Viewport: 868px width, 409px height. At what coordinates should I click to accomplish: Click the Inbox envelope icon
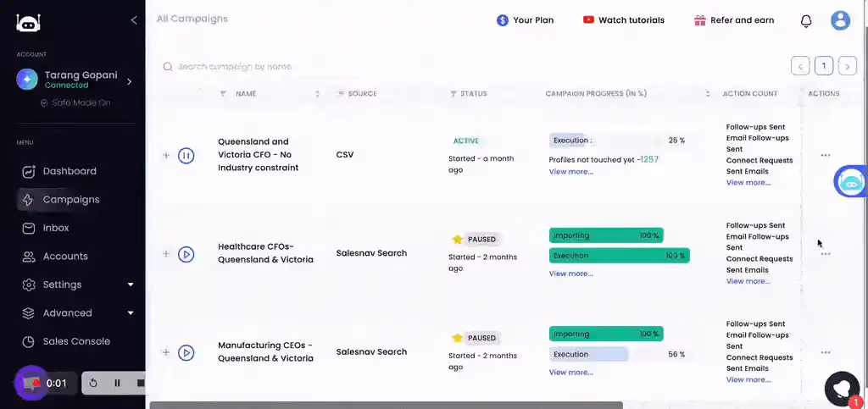(x=28, y=229)
